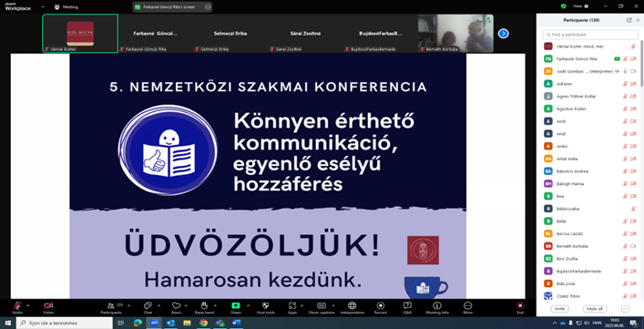Click video-off icon in Antal Anita row
The height and width of the screenshot is (329, 644).
tap(633, 159)
